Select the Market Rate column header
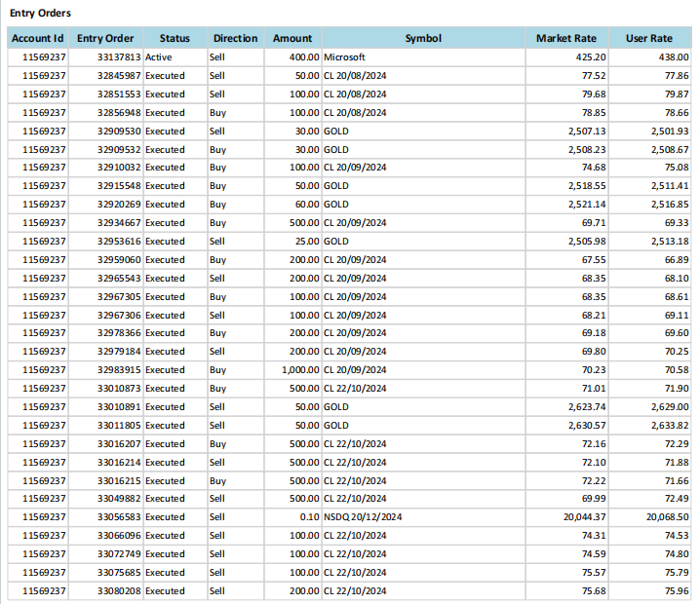This screenshot has width=700, height=604. (566, 38)
